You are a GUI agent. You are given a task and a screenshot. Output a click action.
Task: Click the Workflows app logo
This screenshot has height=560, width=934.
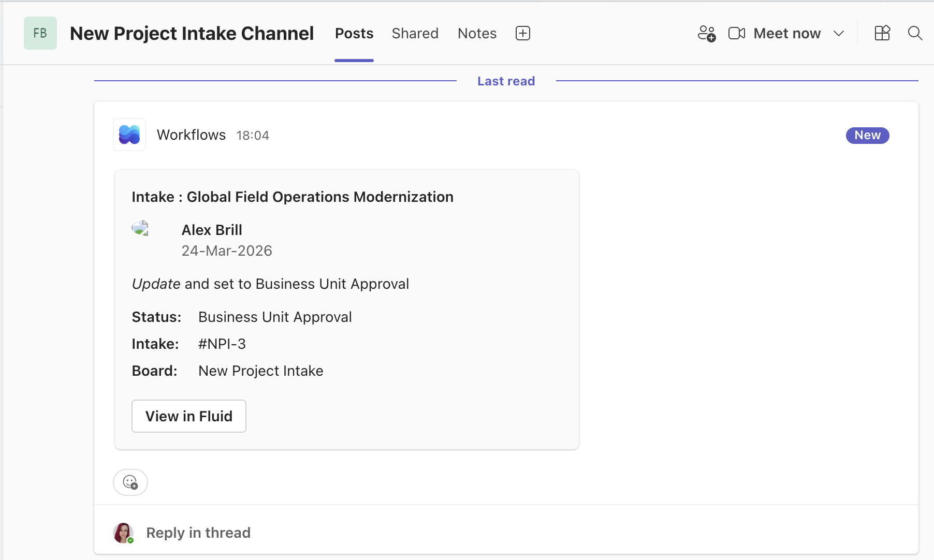point(129,135)
